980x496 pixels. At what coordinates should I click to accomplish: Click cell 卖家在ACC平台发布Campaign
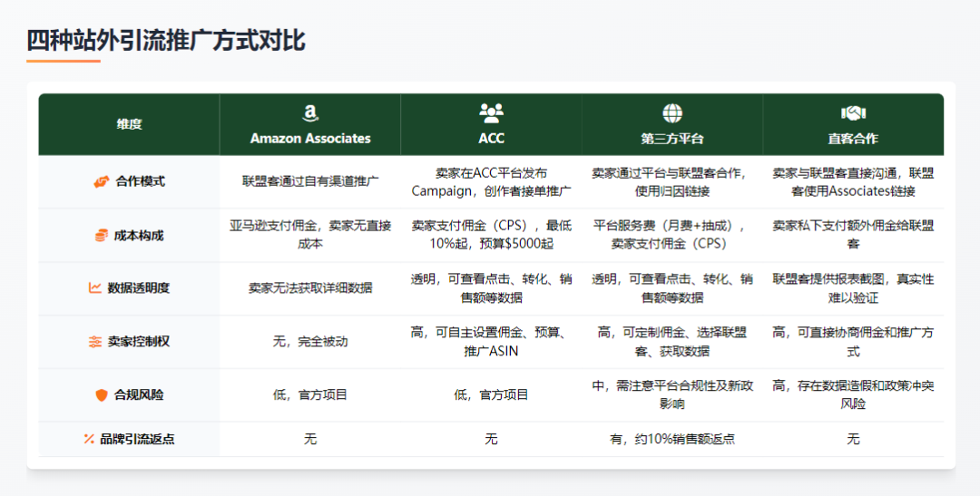pos(491,181)
